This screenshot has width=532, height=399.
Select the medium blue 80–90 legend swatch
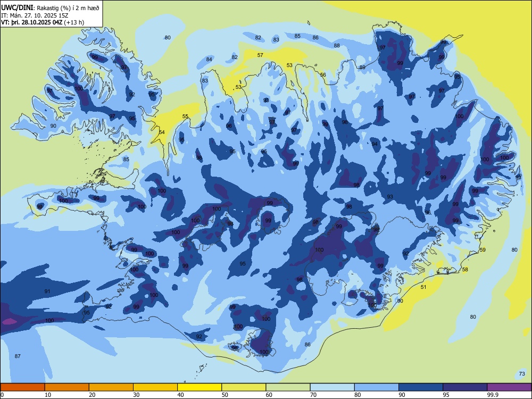(x=377, y=387)
